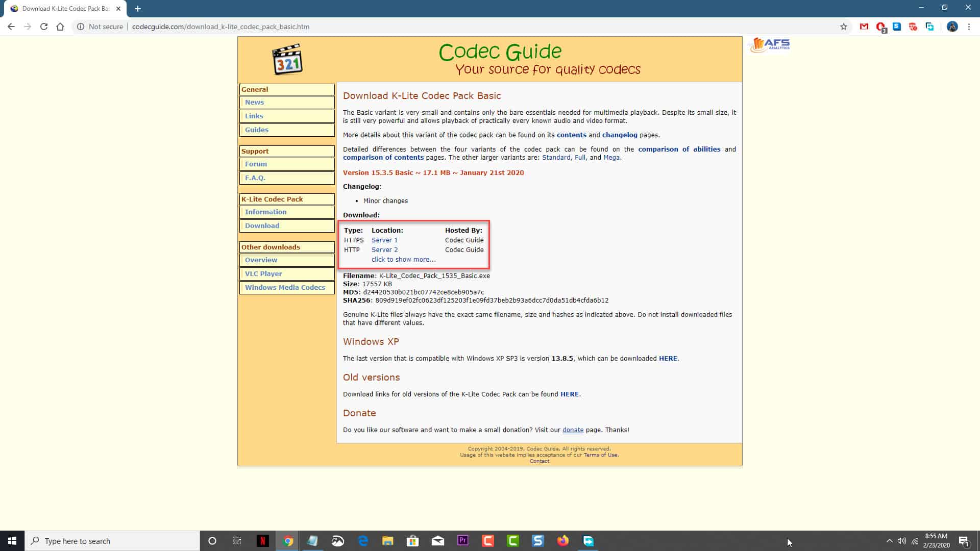
Task: Open the Chrome profile avatar
Action: point(952,27)
